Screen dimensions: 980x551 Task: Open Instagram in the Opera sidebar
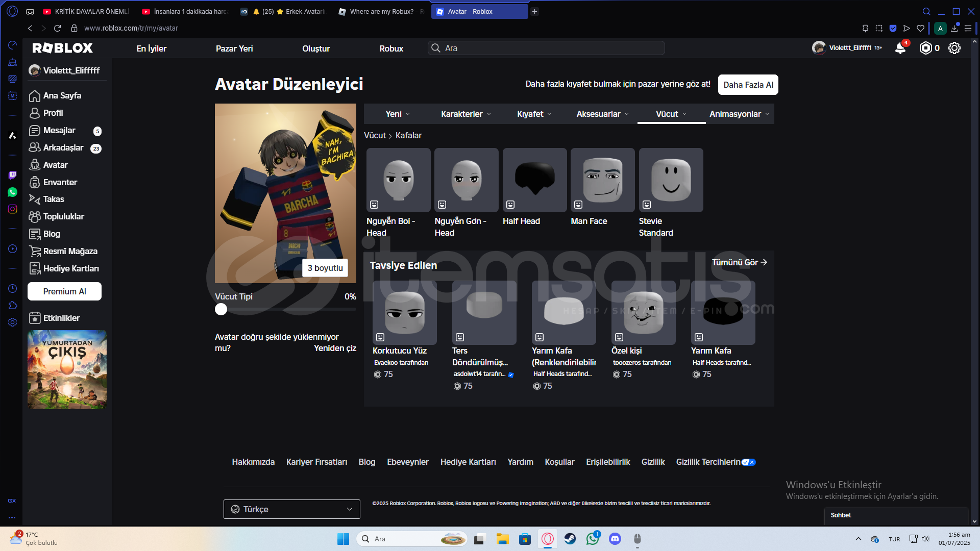[12, 209]
